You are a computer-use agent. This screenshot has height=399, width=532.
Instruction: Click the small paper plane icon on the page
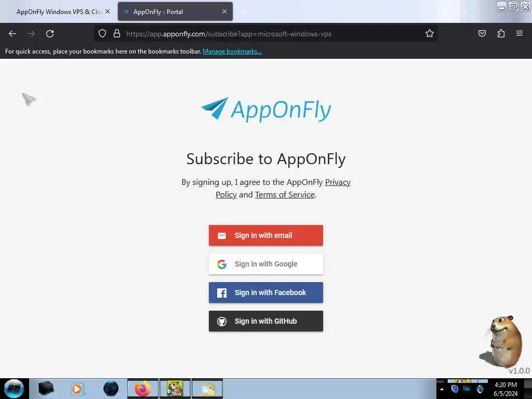coord(29,99)
